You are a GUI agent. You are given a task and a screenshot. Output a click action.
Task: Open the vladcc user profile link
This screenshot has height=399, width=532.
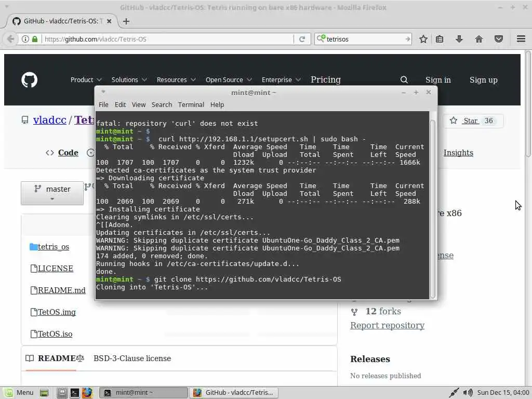[x=49, y=120]
